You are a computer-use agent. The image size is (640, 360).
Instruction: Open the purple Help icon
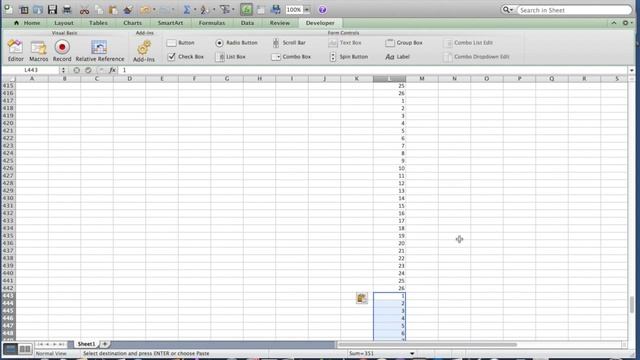point(322,10)
